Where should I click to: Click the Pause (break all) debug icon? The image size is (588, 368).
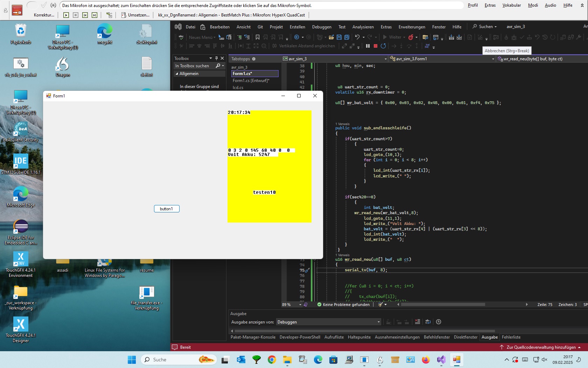[368, 46]
